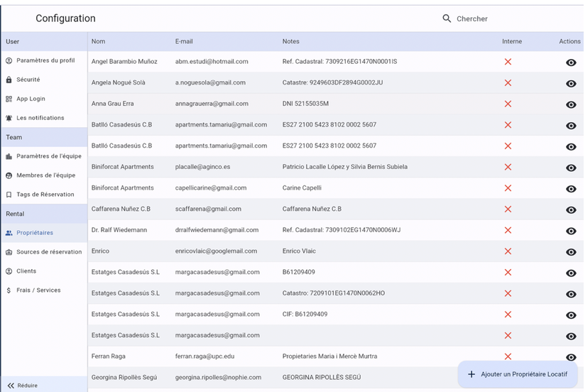The width and height of the screenshot is (588, 392).
Task: Click Interne X for Ferran Raga
Action: coord(508,356)
